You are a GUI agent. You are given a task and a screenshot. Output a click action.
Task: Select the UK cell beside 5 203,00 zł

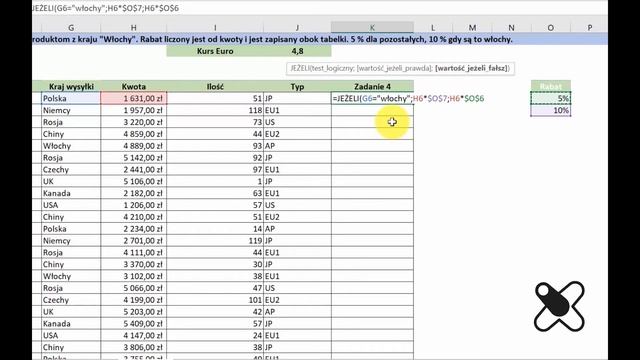[71, 311]
